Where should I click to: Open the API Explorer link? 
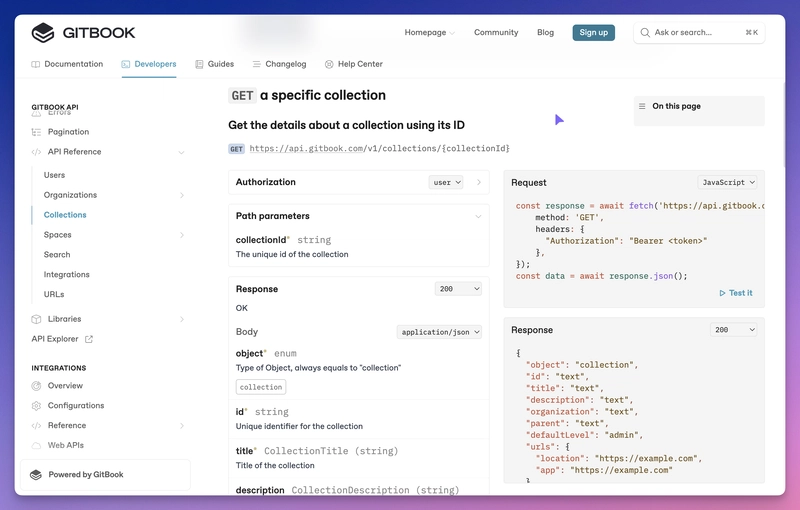click(62, 339)
